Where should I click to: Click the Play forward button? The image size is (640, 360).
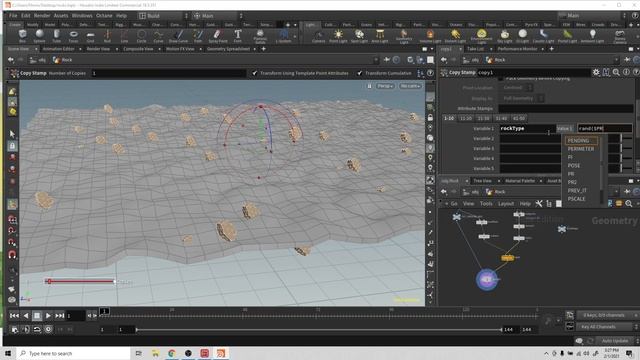tap(48, 316)
